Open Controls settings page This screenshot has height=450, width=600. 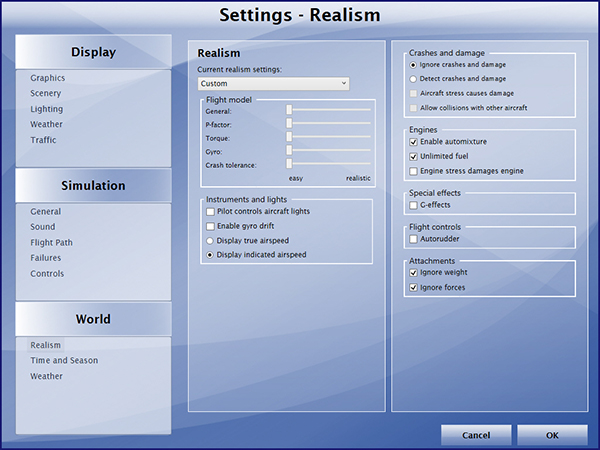pos(47,274)
